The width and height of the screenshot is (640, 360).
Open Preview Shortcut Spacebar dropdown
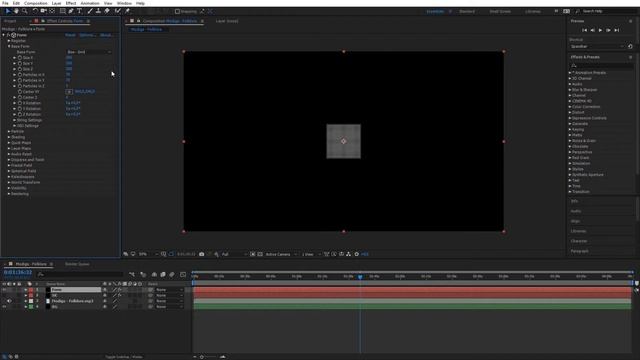coord(597,47)
